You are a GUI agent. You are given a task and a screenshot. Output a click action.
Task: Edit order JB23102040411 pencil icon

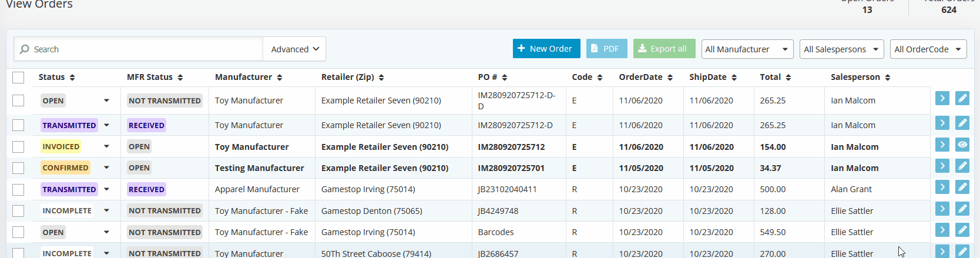(x=962, y=187)
